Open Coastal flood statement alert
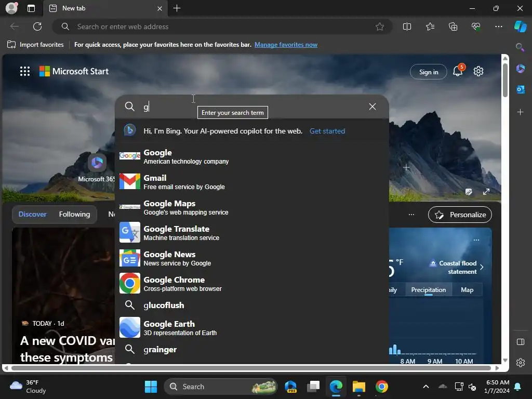 click(x=457, y=268)
